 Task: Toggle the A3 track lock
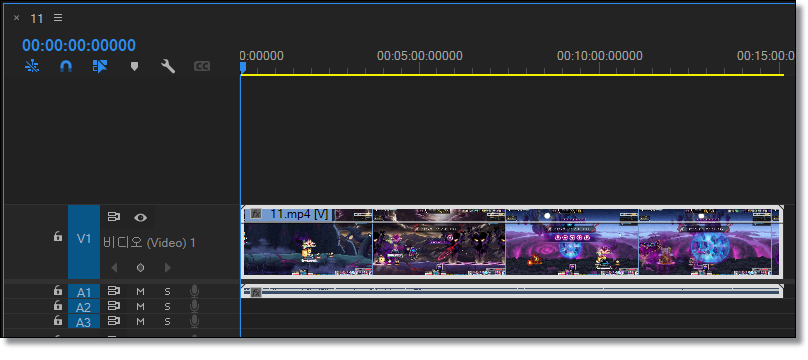pyautogui.click(x=58, y=320)
